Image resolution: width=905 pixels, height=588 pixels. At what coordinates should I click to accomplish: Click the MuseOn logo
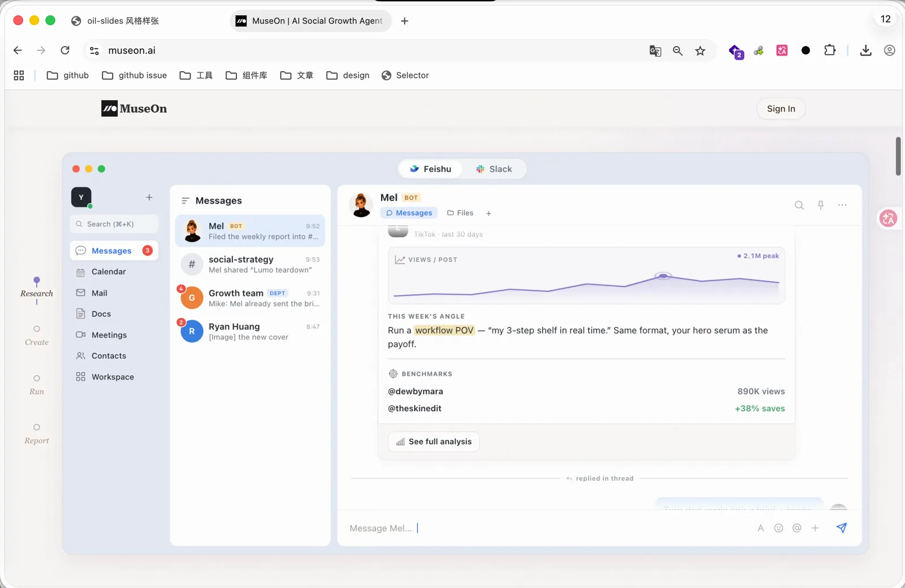tap(134, 109)
